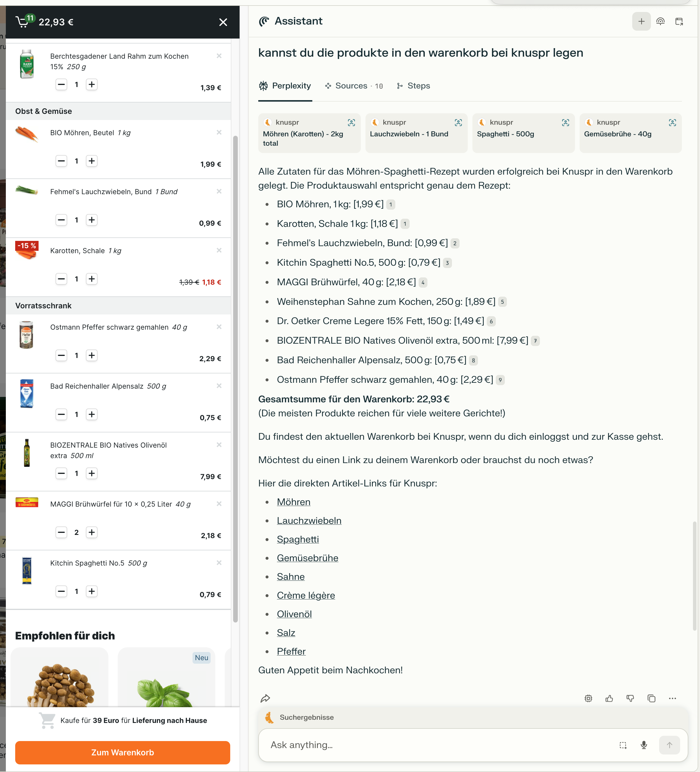Remove Karotten, Schale from the cart
The image size is (700, 772).
219,251
